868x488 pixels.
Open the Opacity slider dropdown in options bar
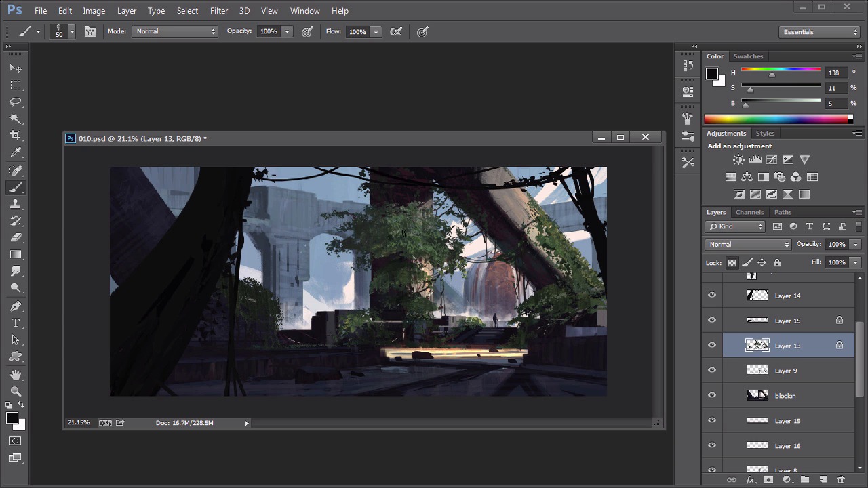tap(287, 31)
